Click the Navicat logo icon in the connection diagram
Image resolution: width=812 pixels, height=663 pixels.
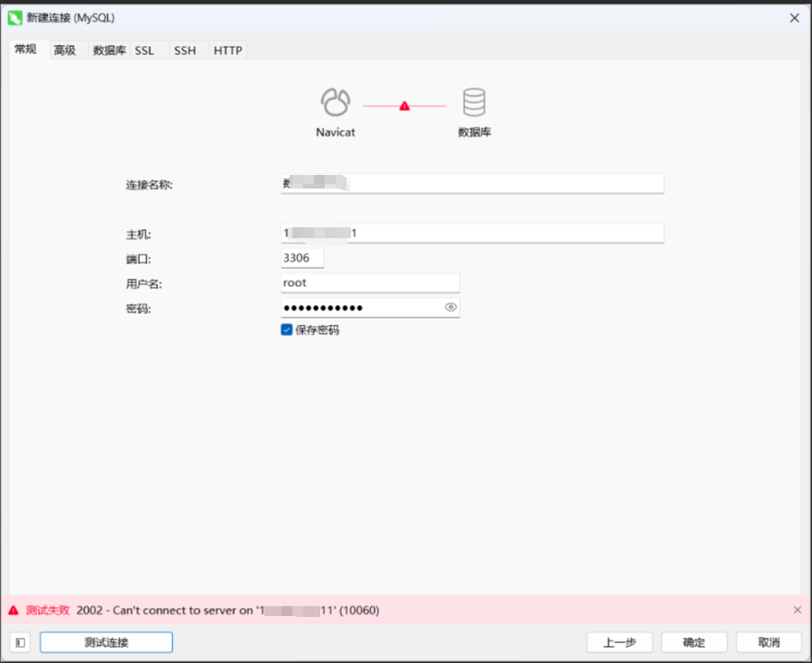coord(335,101)
